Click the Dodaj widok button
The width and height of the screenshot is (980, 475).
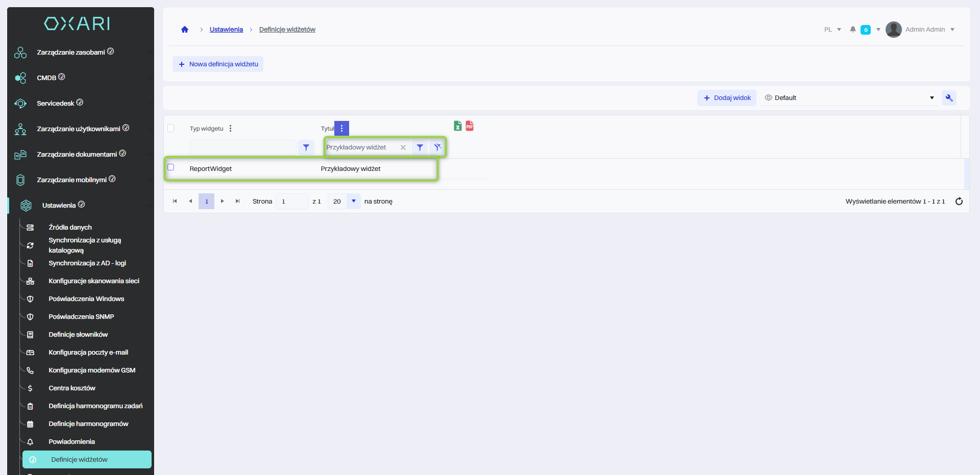pyautogui.click(x=727, y=98)
